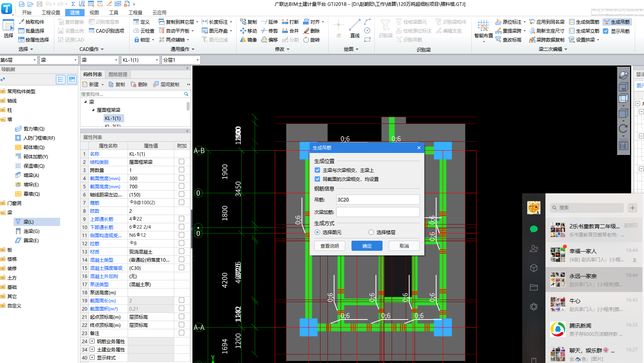The height and width of the screenshot is (363, 644).
Task: Tick the 附加 checkbox for 截面宽度 row
Action: point(182,178)
